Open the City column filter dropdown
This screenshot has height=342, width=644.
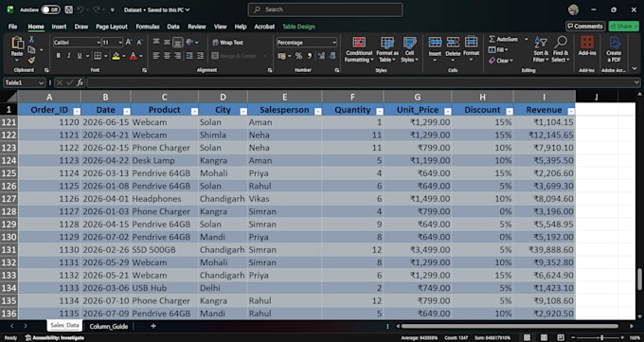tap(243, 112)
